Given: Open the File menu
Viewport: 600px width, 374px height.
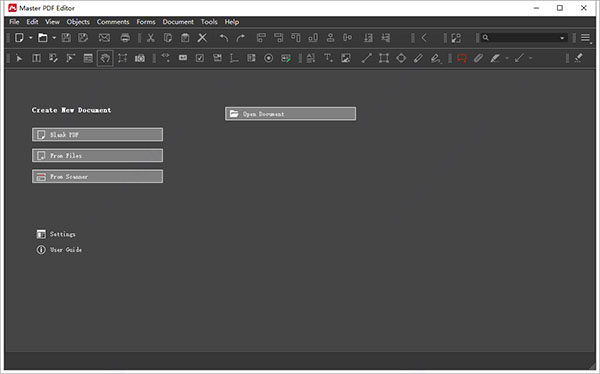Looking at the screenshot, I should coord(14,22).
